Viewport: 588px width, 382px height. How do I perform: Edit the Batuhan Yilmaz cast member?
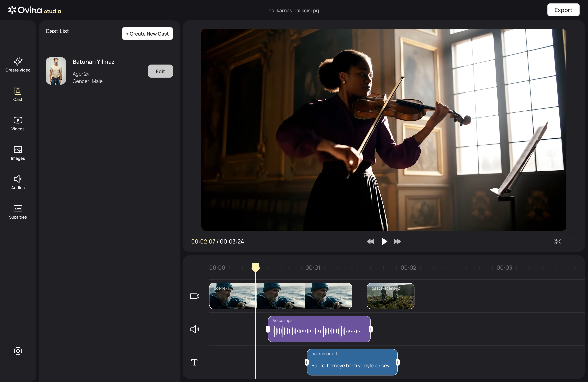point(160,71)
